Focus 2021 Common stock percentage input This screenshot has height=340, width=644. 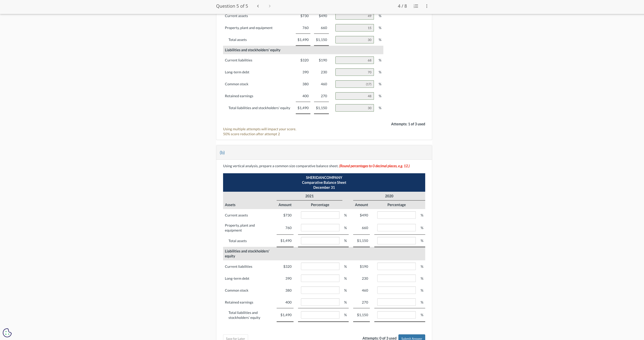point(320,290)
